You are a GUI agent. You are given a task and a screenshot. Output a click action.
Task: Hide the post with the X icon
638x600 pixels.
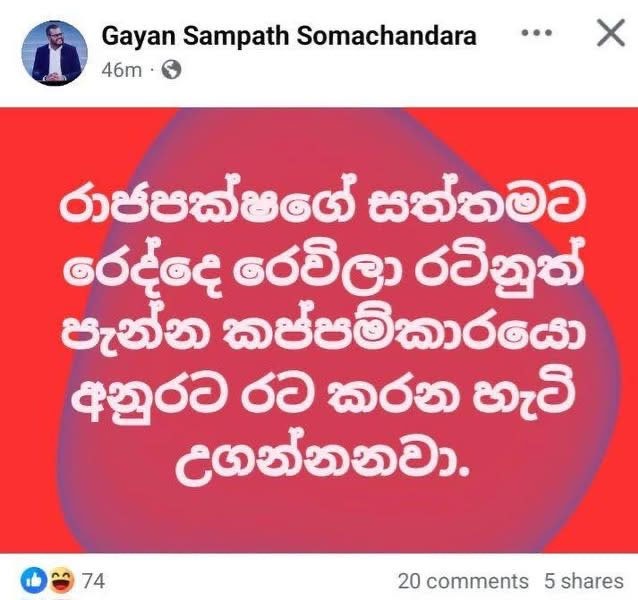(x=611, y=33)
